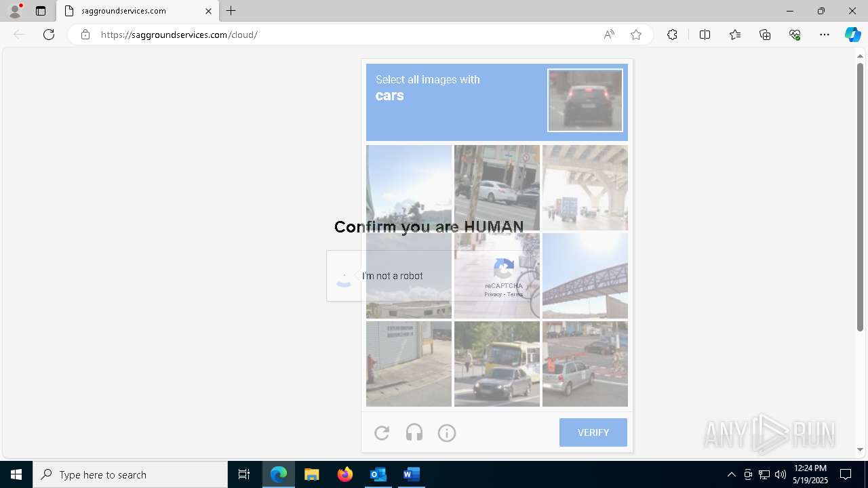The width and height of the screenshot is (868, 488).
Task: Open Settings and more menu
Action: coord(825,35)
